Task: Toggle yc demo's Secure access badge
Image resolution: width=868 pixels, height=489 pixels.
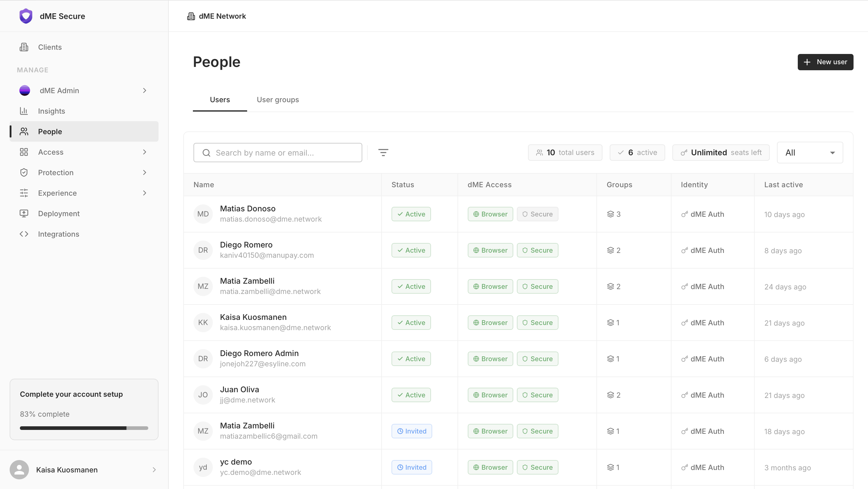Action: [x=537, y=467]
